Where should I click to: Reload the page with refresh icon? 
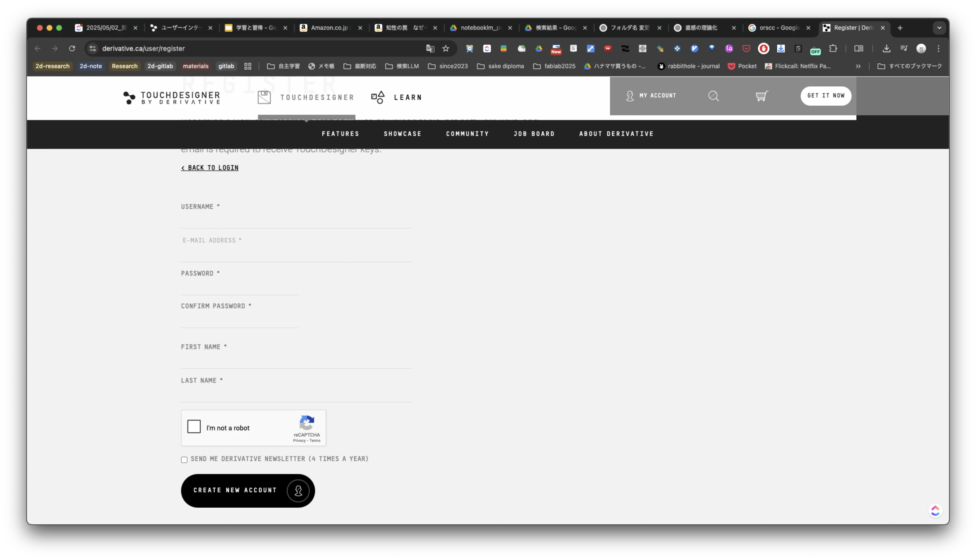click(x=72, y=49)
